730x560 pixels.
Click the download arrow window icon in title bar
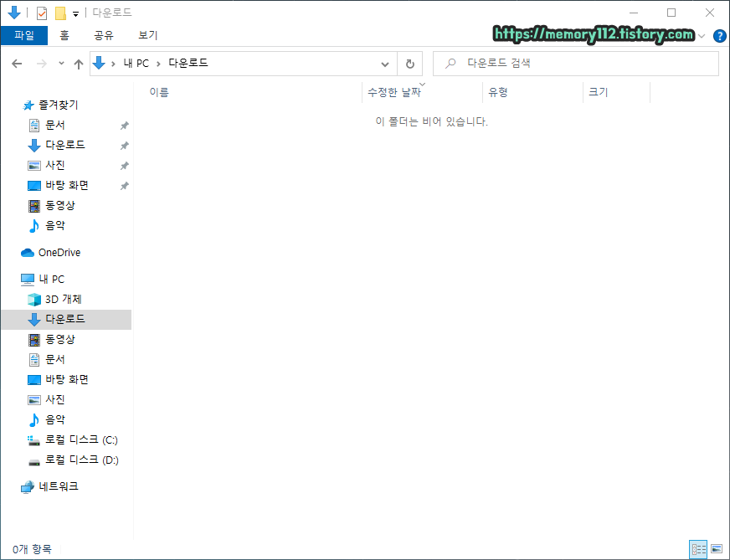click(x=14, y=13)
